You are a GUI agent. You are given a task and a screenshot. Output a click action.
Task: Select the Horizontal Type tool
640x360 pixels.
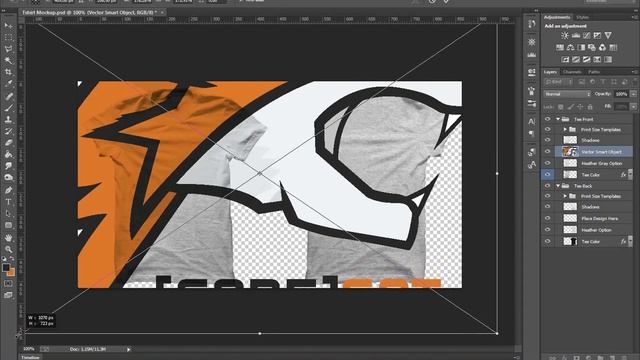(8, 202)
